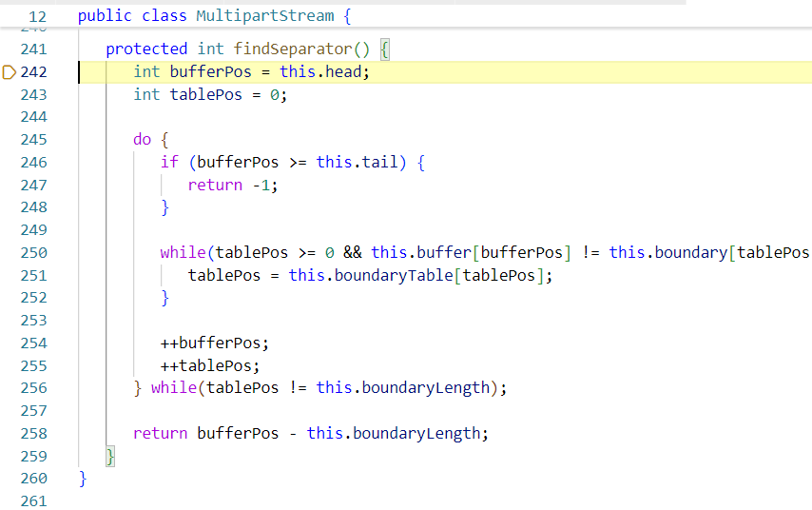Screen dimensions: 812x510
Task: Click 'boundaryLength' in line 256 while condition
Action: coord(426,388)
